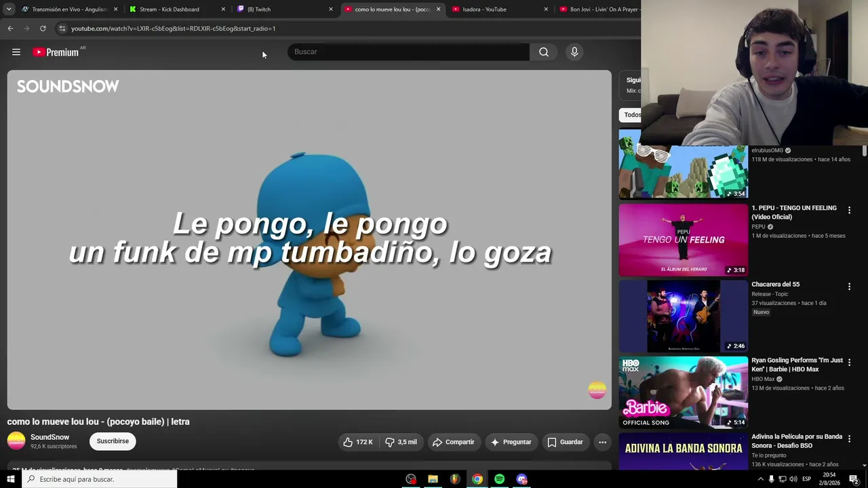This screenshot has width=868, height=488.
Task: Save video with Guardar button
Action: (x=565, y=442)
